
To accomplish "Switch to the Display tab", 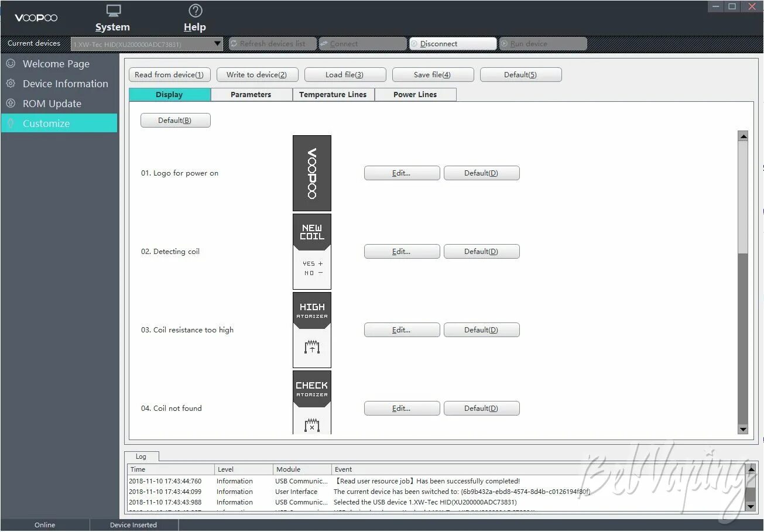I will point(170,95).
